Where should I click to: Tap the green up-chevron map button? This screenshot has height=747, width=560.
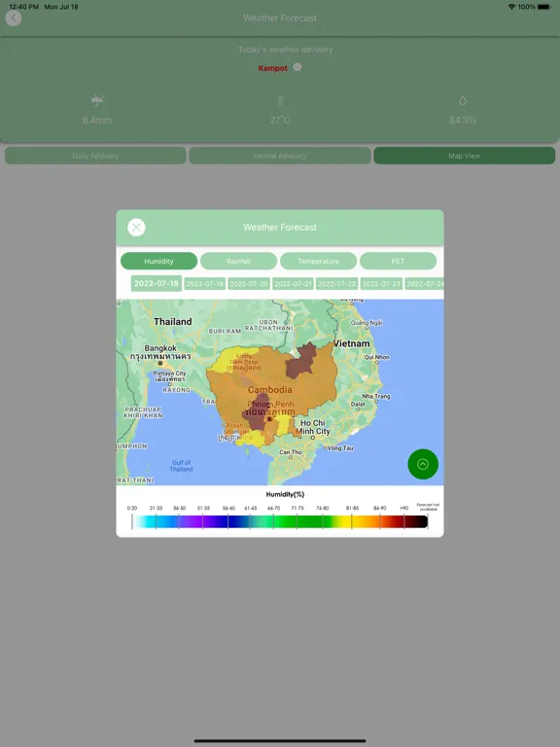(423, 464)
